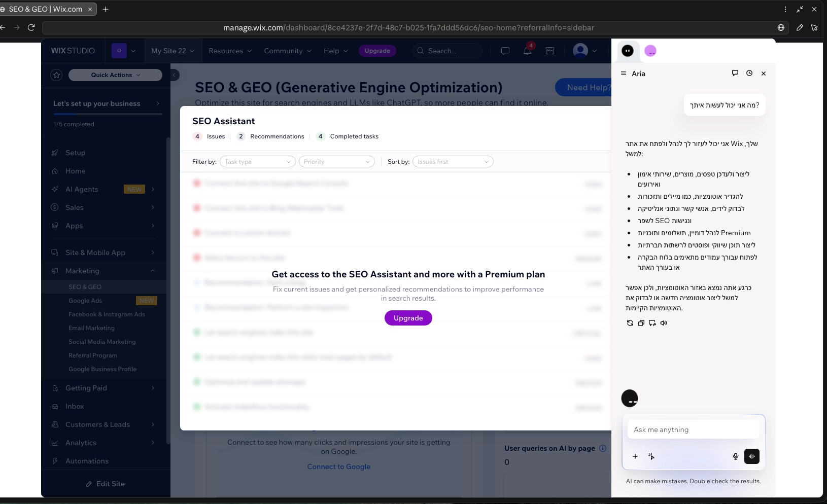Expand the Apps sidebar section

coord(104,226)
